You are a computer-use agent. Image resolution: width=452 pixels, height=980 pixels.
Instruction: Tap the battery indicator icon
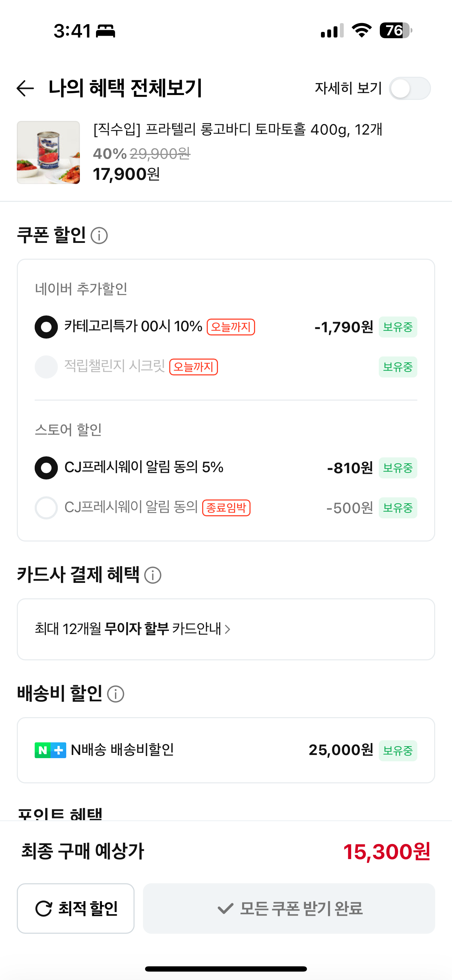point(395,30)
